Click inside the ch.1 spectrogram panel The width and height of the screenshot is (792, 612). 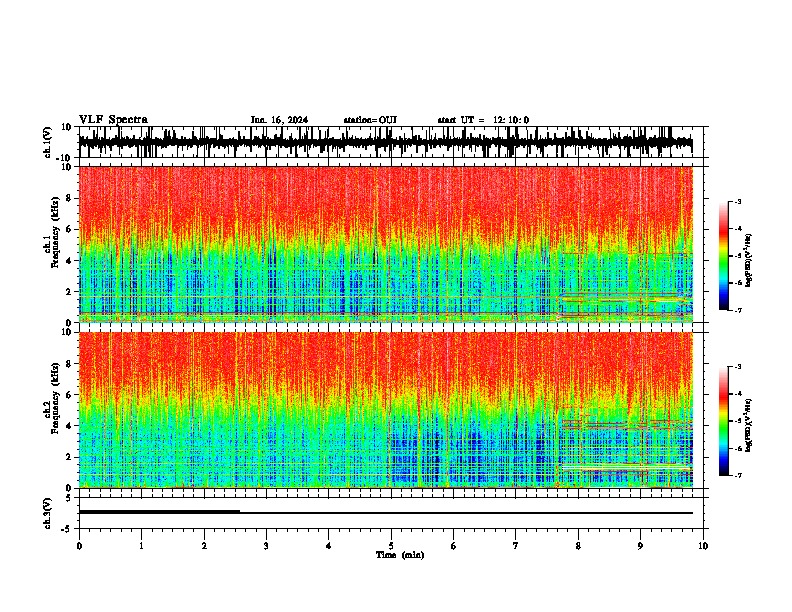pyautogui.click(x=385, y=244)
